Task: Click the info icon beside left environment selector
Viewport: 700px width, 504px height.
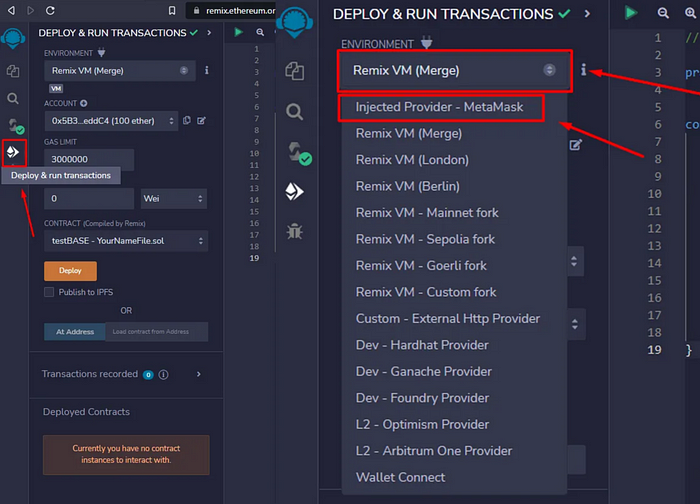Action: tap(206, 70)
